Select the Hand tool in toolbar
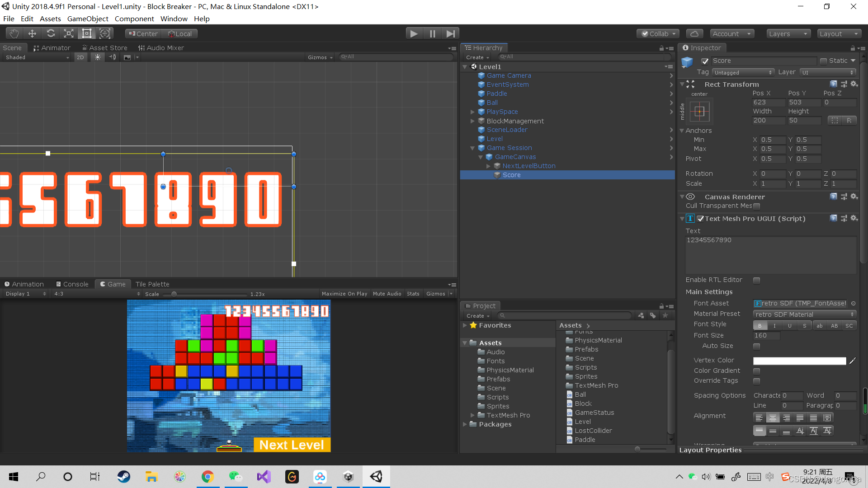Image resolution: width=868 pixels, height=488 pixels. (14, 33)
